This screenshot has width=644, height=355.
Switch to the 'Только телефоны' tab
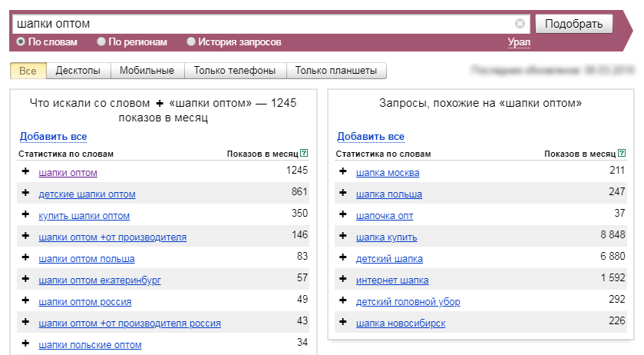click(x=235, y=71)
